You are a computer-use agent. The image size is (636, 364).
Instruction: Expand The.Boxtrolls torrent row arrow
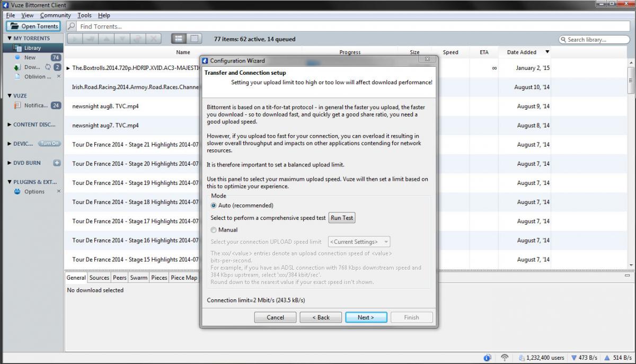coord(68,68)
